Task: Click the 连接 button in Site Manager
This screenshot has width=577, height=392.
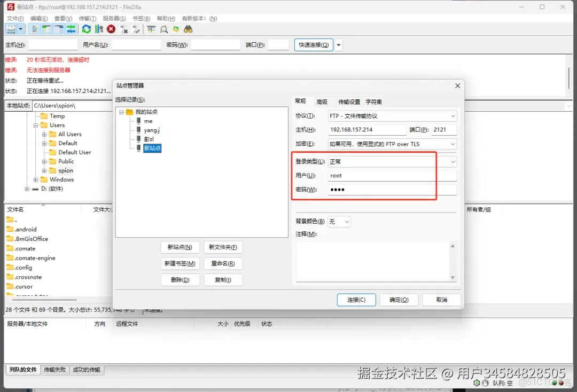Action: [356, 300]
